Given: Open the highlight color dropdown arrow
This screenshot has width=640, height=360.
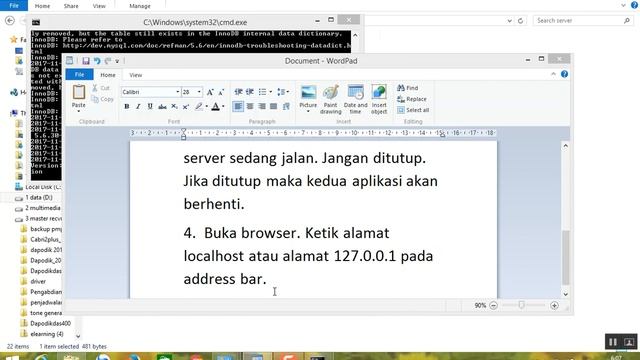Looking at the screenshot, I should click(207, 107).
